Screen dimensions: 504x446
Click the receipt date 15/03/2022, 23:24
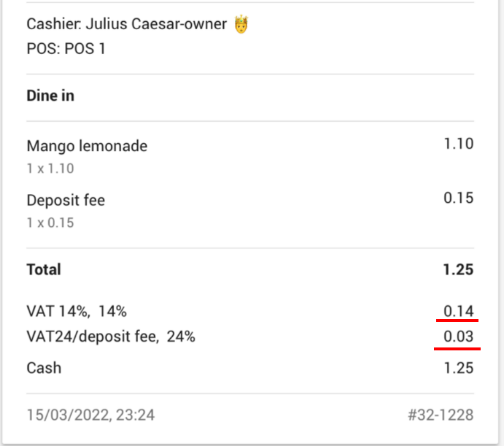pos(90,415)
